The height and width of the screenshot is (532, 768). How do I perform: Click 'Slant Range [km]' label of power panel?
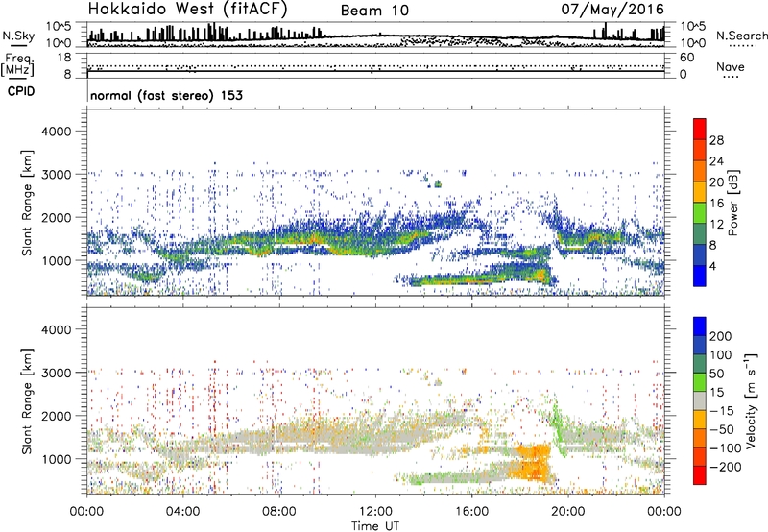(27, 203)
